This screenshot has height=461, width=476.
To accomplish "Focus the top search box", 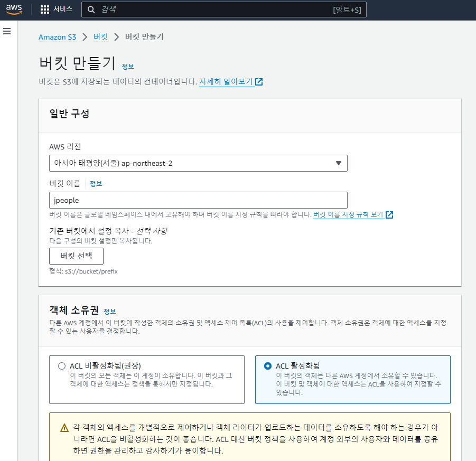I will [x=223, y=10].
